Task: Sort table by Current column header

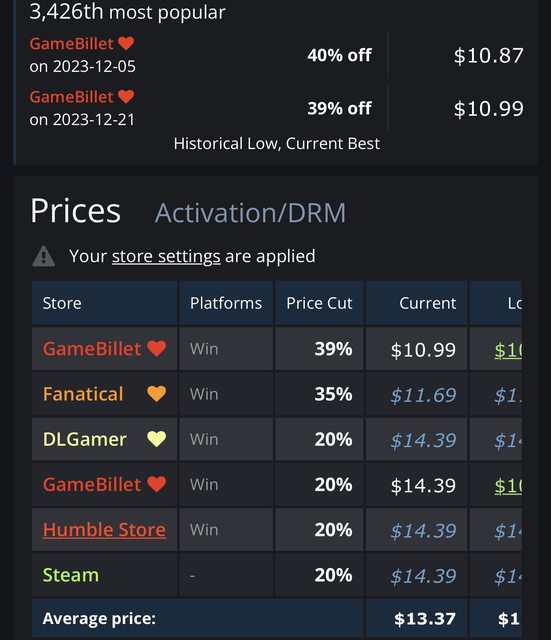Action: (x=417, y=303)
